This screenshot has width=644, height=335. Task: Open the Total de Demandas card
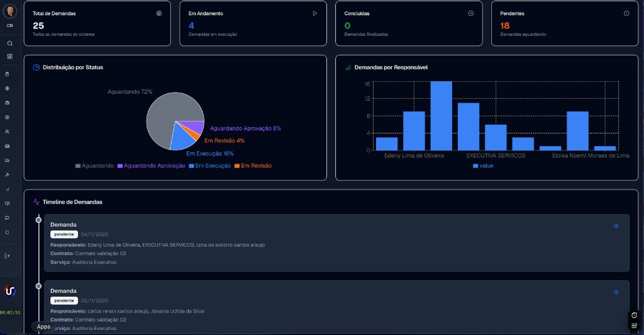pyautogui.click(x=97, y=23)
